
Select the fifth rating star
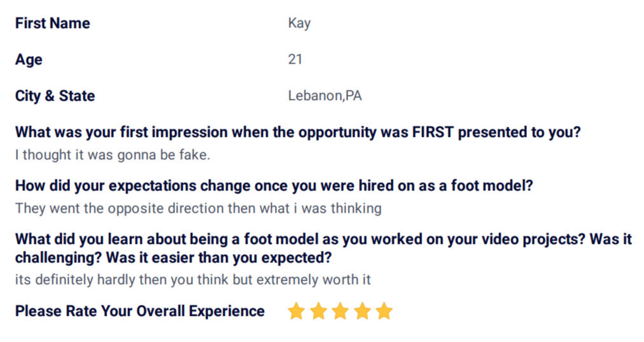coord(384,311)
